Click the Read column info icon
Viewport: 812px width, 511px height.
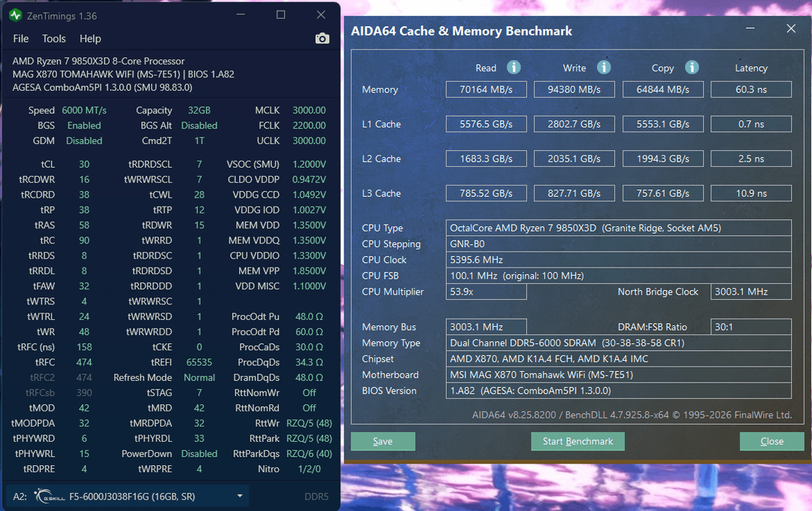(514, 68)
